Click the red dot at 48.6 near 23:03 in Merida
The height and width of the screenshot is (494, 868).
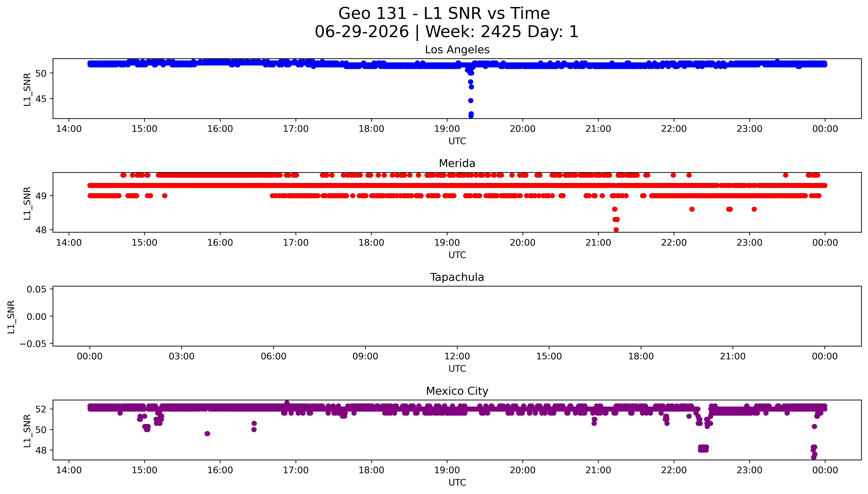coord(754,209)
